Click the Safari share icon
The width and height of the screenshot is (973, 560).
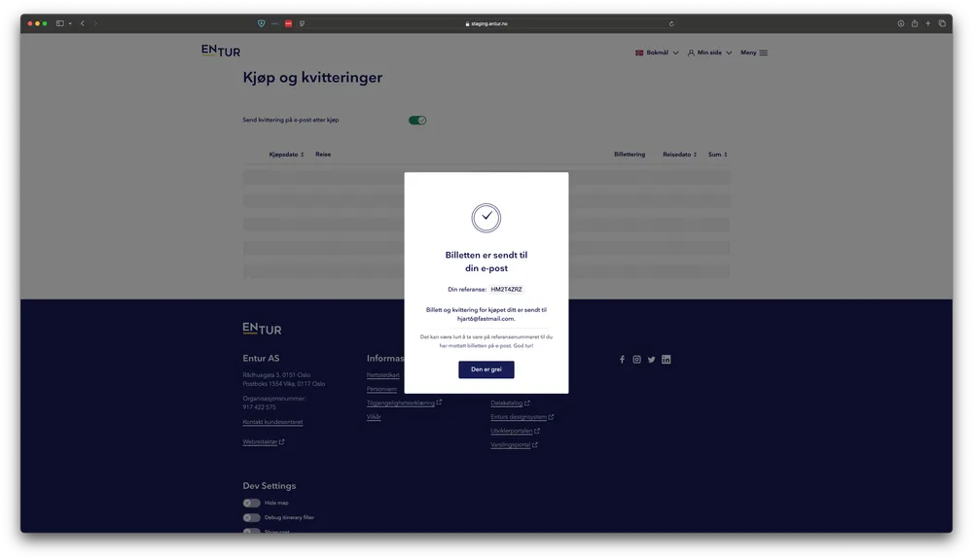tap(915, 23)
